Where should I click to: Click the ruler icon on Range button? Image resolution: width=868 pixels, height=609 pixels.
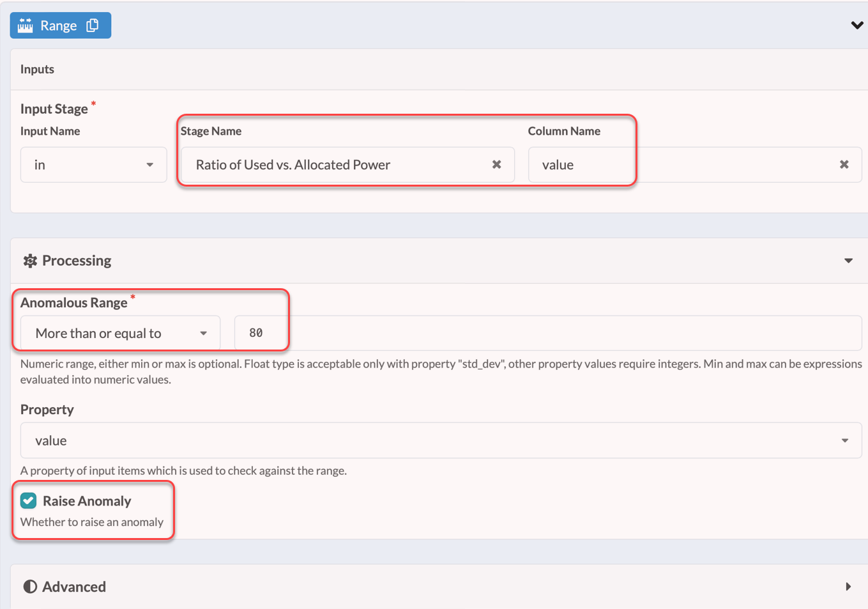[x=26, y=26]
